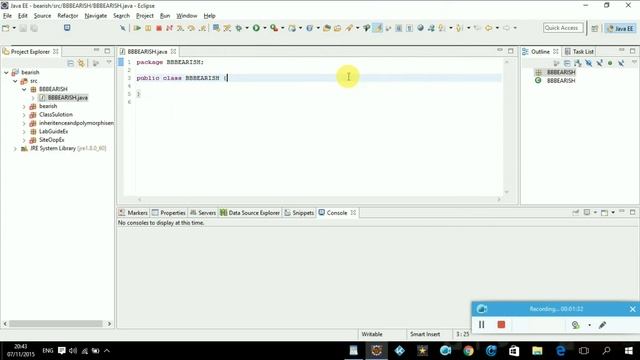This screenshot has height=360, width=640.
Task: Select BBBEARISH.java in Project Explorer
Action: click(67, 98)
